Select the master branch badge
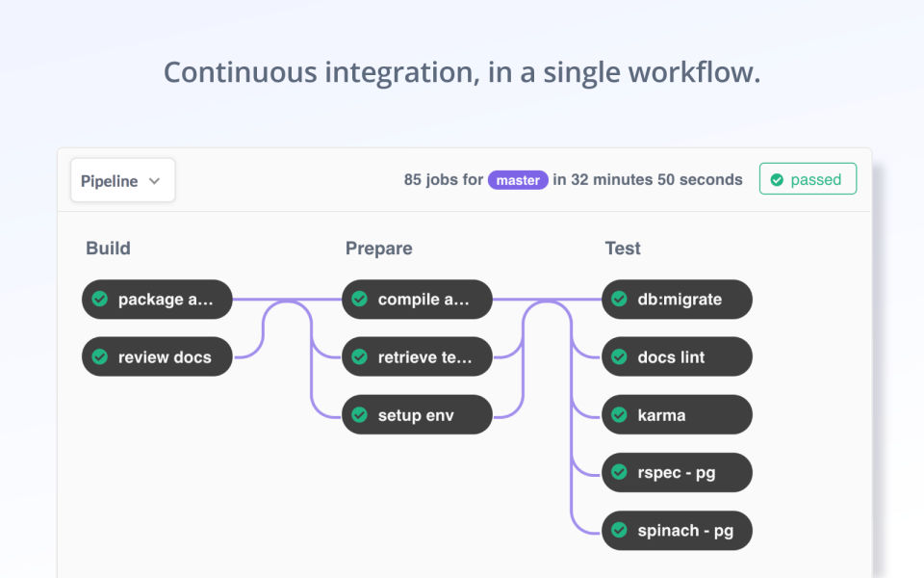Screen dimensions: 924x578 tap(518, 180)
